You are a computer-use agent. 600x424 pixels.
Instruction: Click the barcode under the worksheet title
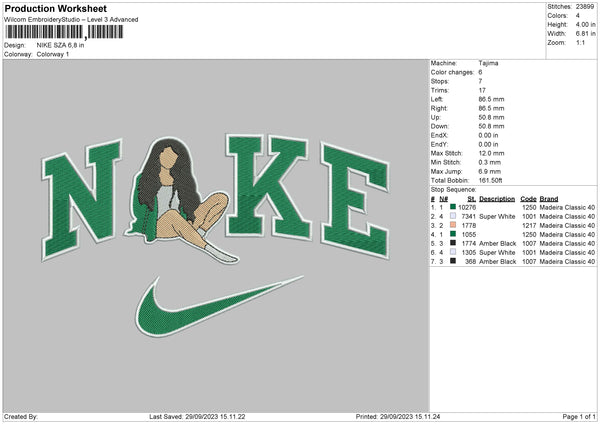[63, 32]
